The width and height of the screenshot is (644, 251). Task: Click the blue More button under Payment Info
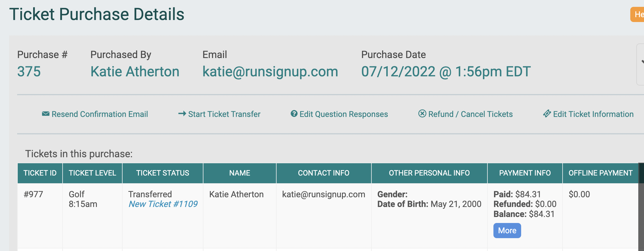click(x=507, y=230)
